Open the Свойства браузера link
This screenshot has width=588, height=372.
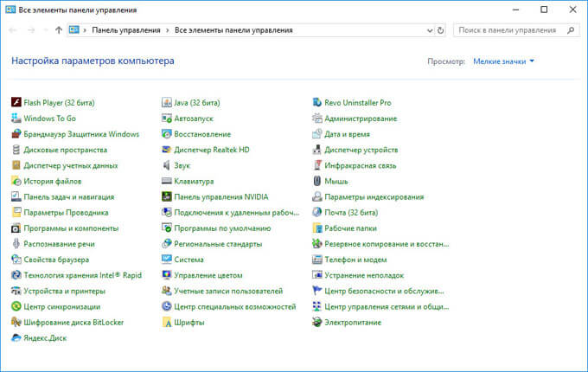pyautogui.click(x=56, y=260)
